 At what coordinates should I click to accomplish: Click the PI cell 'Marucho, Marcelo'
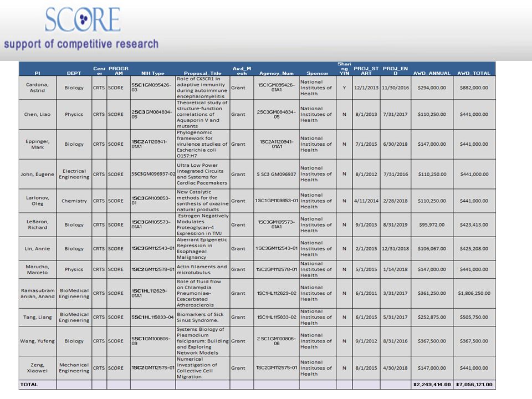37,269
